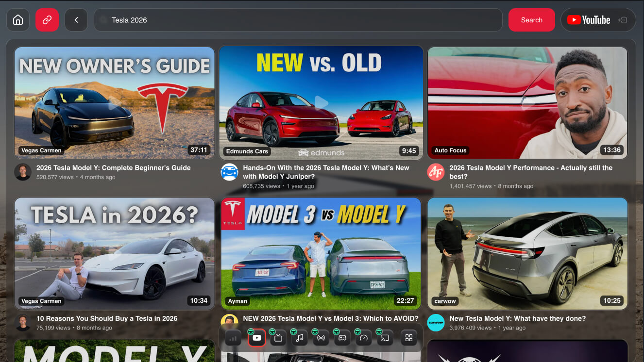Click the carwow channel avatar icon
644x362 pixels.
point(436,323)
